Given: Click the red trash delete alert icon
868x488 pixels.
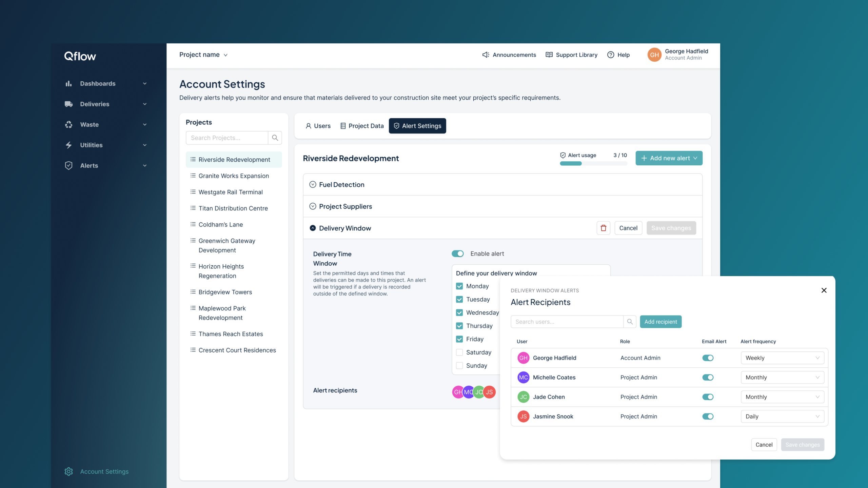Looking at the screenshot, I should tap(603, 228).
